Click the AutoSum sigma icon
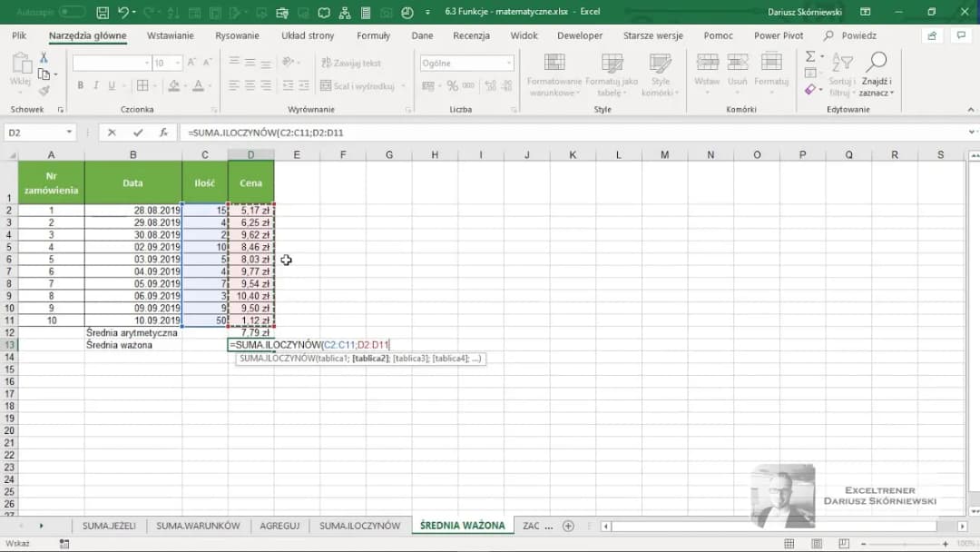 click(810, 56)
